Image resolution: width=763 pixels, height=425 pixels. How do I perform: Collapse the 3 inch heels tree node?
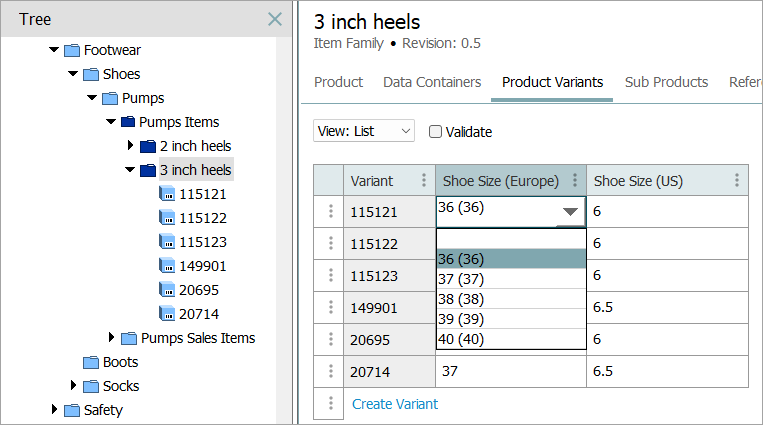click(x=130, y=170)
